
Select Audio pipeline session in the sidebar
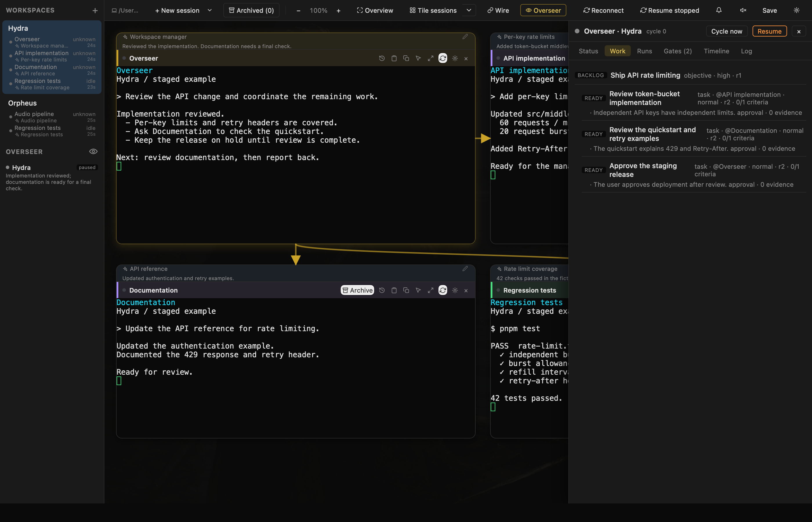click(x=52, y=117)
